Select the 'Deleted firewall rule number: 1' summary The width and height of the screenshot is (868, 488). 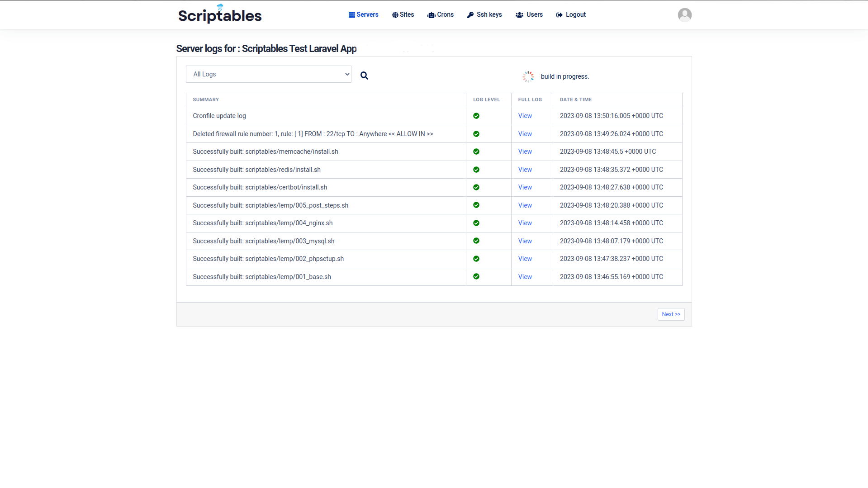[x=313, y=134]
